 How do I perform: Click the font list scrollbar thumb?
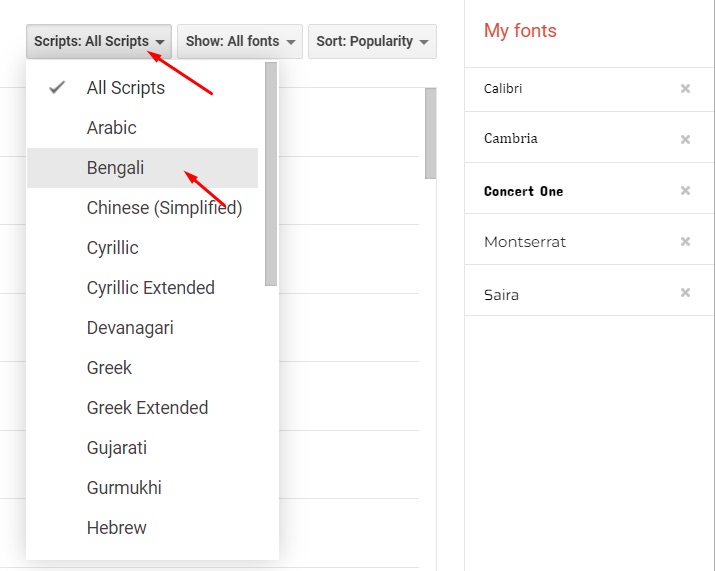tap(430, 133)
